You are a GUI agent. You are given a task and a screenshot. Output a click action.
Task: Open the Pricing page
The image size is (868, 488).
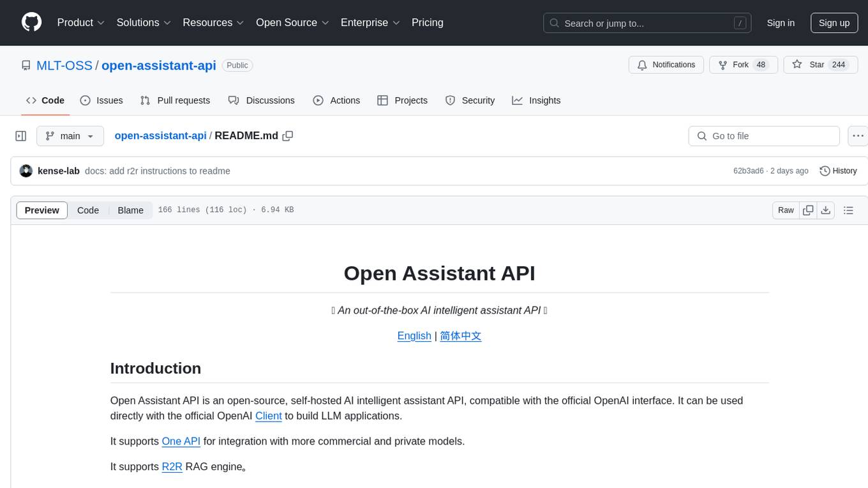point(428,22)
